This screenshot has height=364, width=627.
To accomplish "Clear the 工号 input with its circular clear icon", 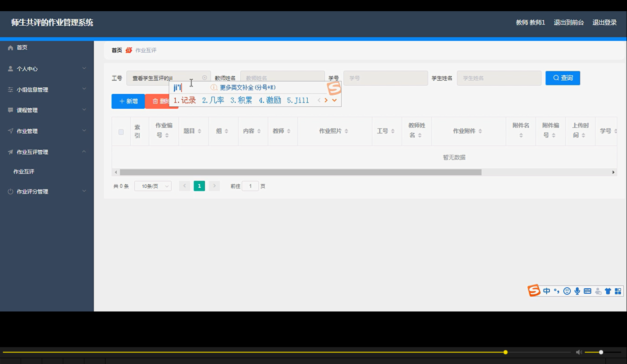I will tap(204, 77).
